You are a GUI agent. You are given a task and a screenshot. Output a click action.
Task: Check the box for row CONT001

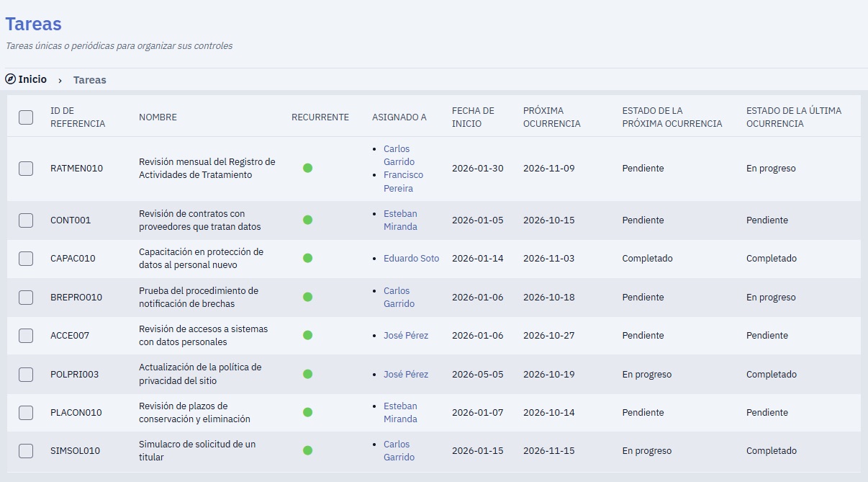26,220
